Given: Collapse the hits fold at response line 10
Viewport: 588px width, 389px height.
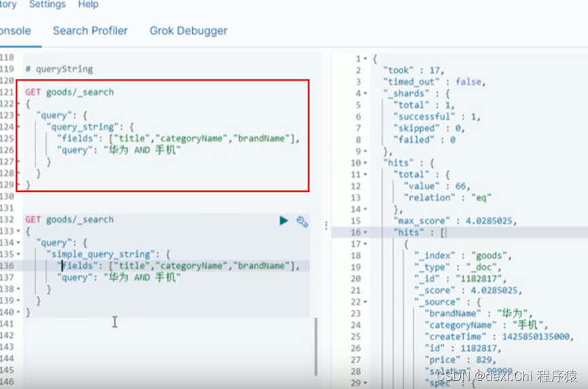Looking at the screenshot, I should (365, 163).
